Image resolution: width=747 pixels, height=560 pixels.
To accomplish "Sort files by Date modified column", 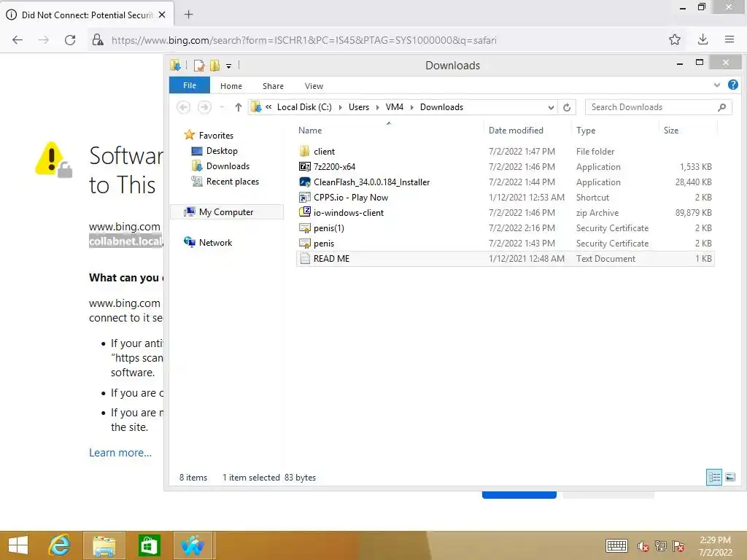I will coord(516,131).
